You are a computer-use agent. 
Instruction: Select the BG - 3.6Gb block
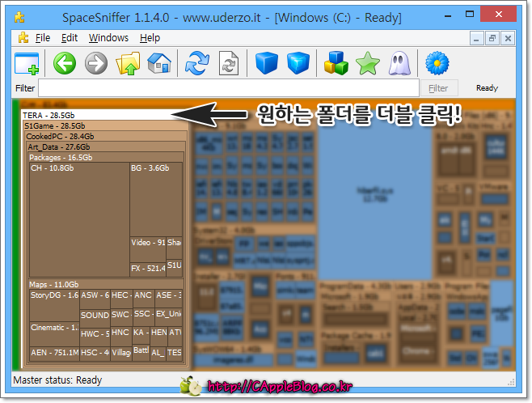pos(156,199)
